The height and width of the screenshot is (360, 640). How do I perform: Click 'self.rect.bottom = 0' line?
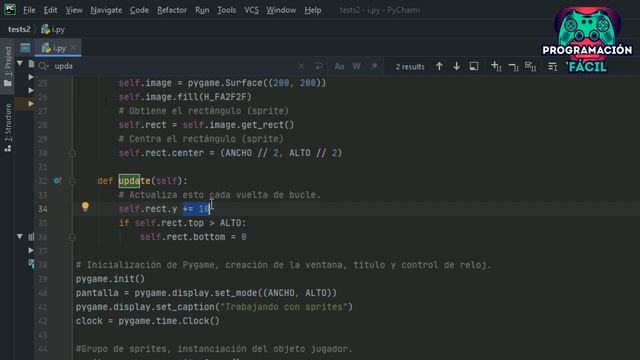click(193, 237)
